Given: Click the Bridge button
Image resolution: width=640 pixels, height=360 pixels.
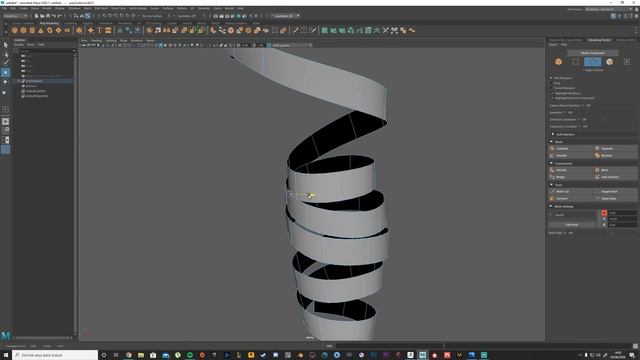Looking at the screenshot, I should [571, 177].
